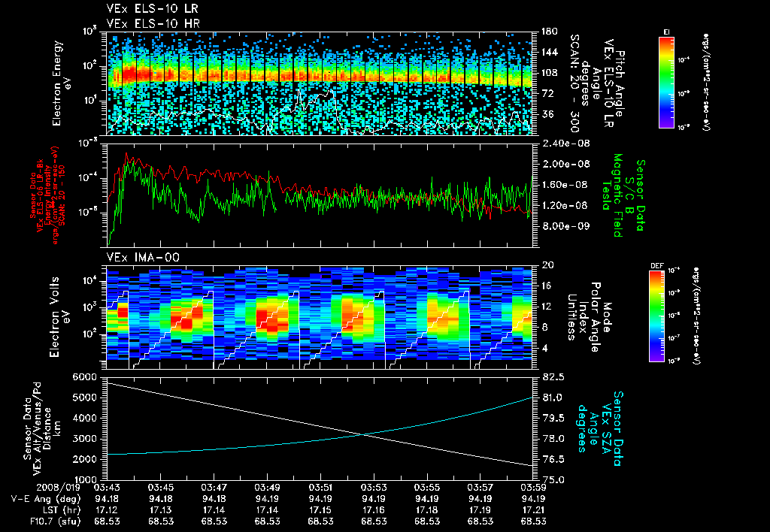Click the SZA tick "76.5"

(553, 459)
